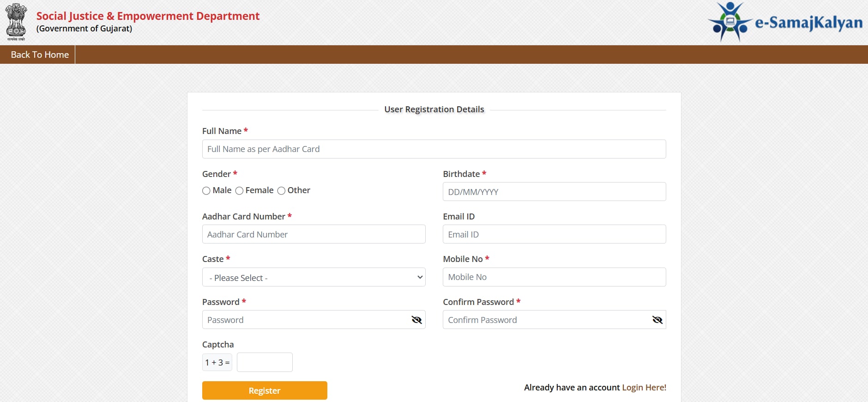Open the Login Here! link
The image size is (868, 402).
pos(644,387)
